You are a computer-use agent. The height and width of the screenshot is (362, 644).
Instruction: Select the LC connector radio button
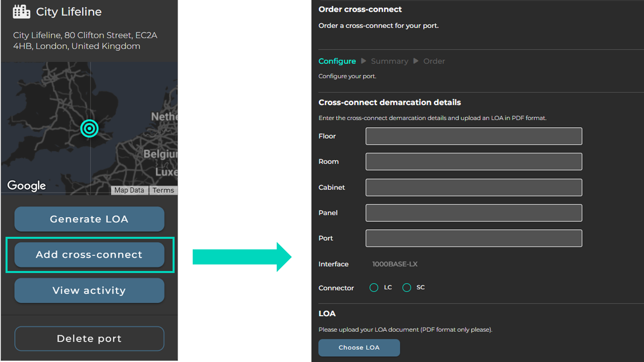tap(374, 288)
